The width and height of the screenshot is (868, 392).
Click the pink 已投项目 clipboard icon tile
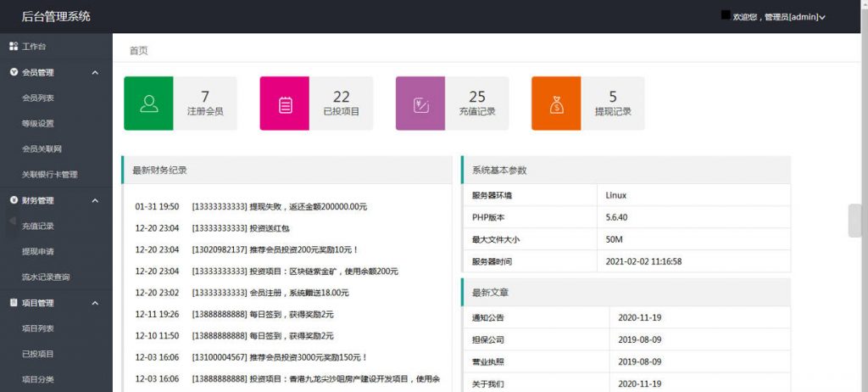[285, 104]
